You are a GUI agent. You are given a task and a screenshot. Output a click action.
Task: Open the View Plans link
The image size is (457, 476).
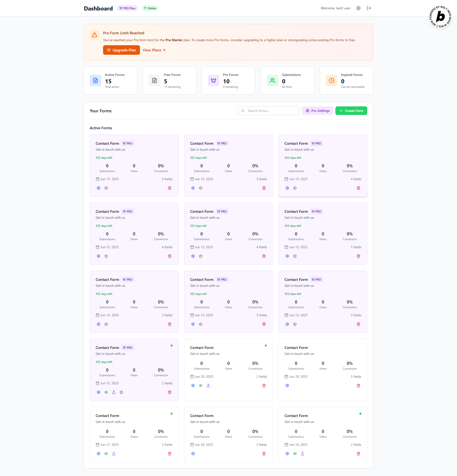tap(154, 50)
